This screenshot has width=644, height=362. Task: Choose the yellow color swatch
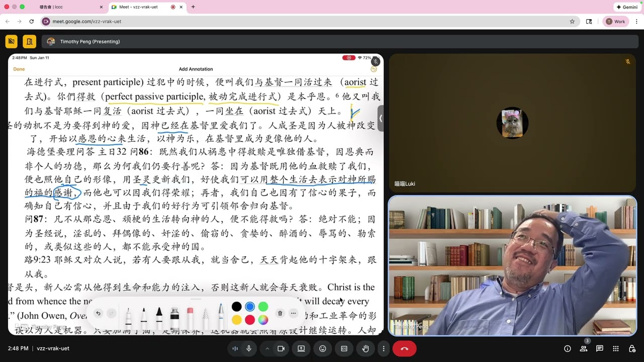tap(236, 320)
